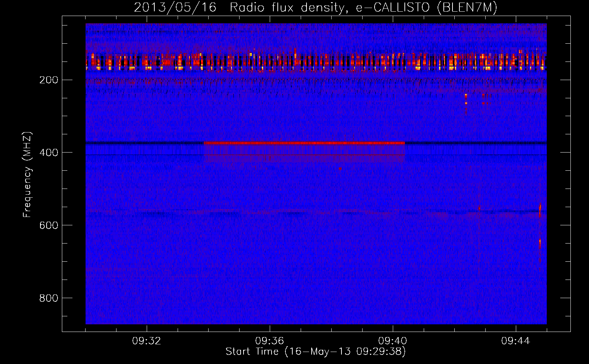Click the bright red horizontal band near 375 MHz
Viewport: 589px width, 364px height.
coord(304,143)
